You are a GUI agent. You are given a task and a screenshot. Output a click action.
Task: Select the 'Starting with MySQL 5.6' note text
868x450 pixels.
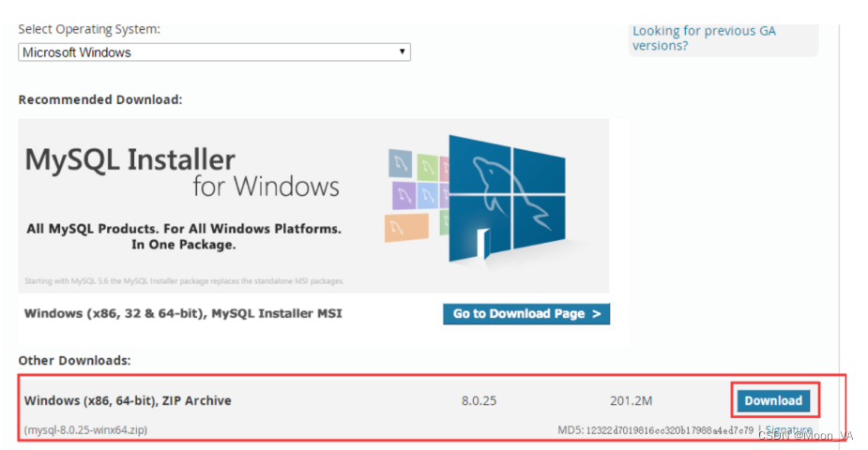pyautogui.click(x=184, y=281)
